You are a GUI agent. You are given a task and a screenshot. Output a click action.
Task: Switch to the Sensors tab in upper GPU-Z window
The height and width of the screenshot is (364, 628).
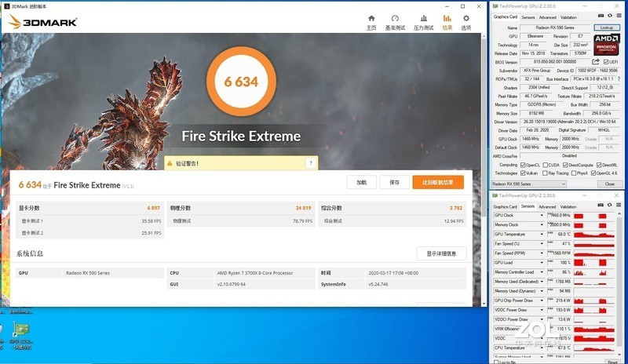coord(528,17)
